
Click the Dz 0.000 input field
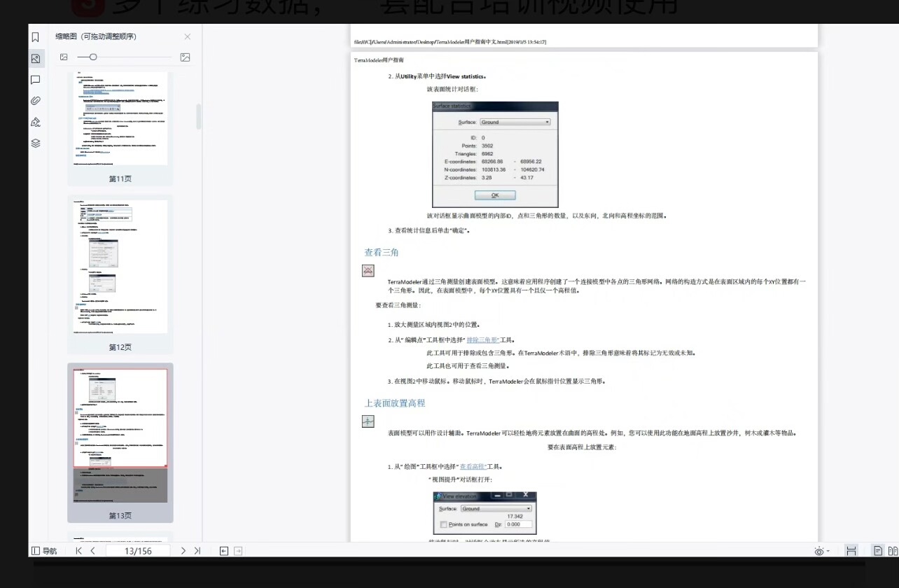point(517,524)
